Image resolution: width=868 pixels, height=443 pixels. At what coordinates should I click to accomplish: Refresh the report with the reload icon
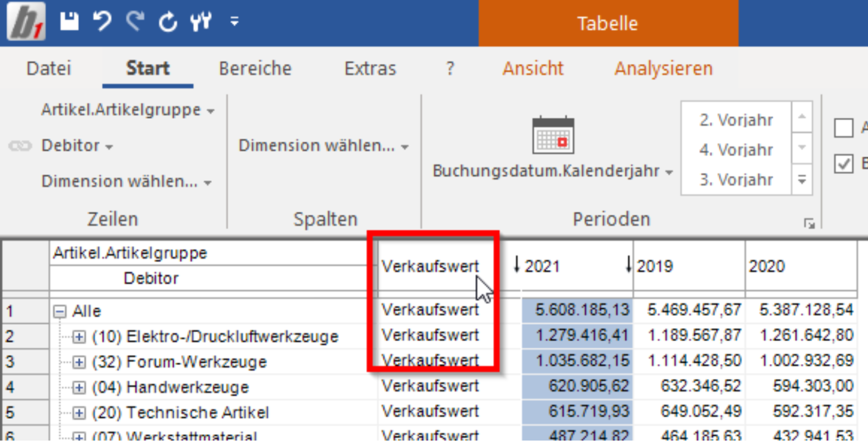pos(168,22)
